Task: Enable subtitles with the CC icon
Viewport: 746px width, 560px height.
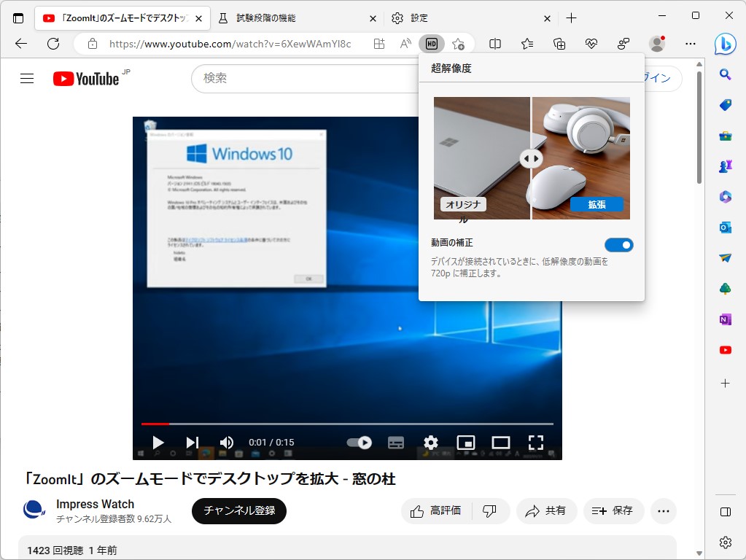Action: coord(395,442)
